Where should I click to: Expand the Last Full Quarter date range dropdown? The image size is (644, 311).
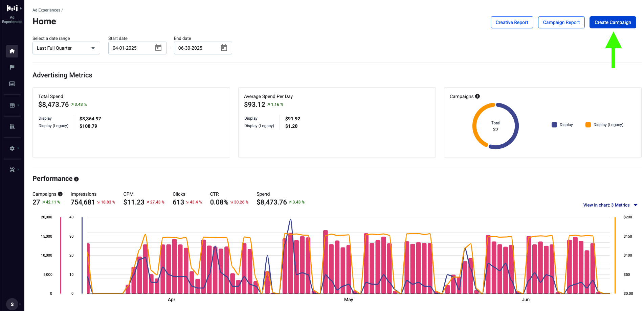pos(66,48)
